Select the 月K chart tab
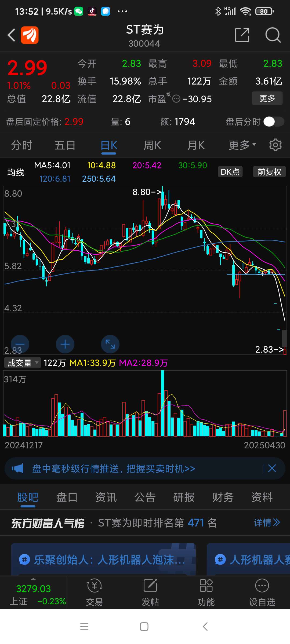290x644 pixels. 196,145
